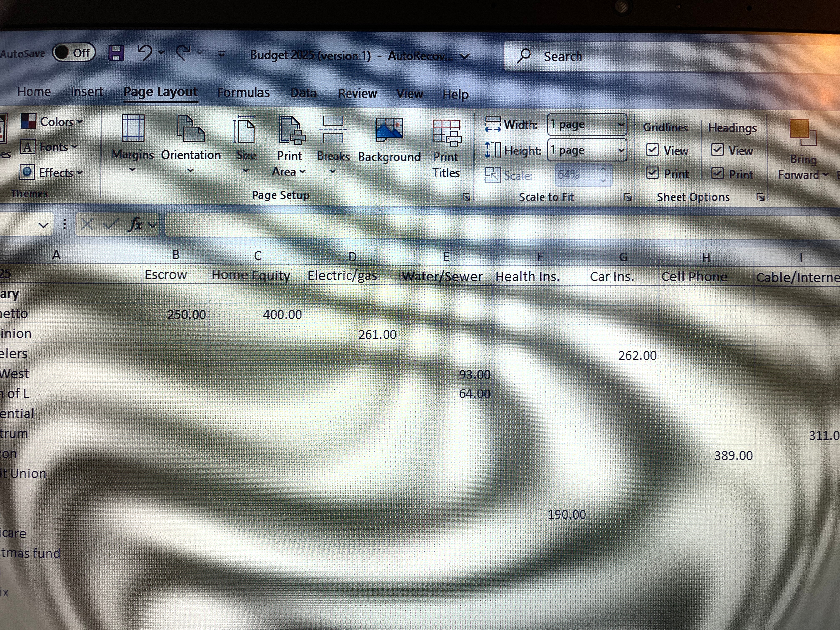Undo the last action
Viewport: 840px width, 630px height.
[x=145, y=53]
